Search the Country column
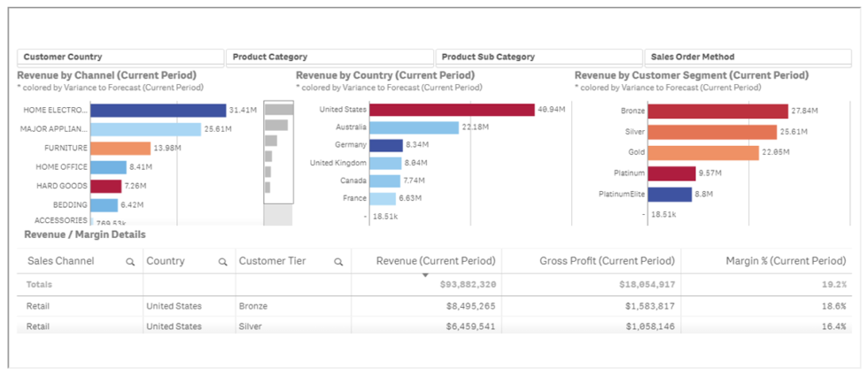 click(222, 262)
